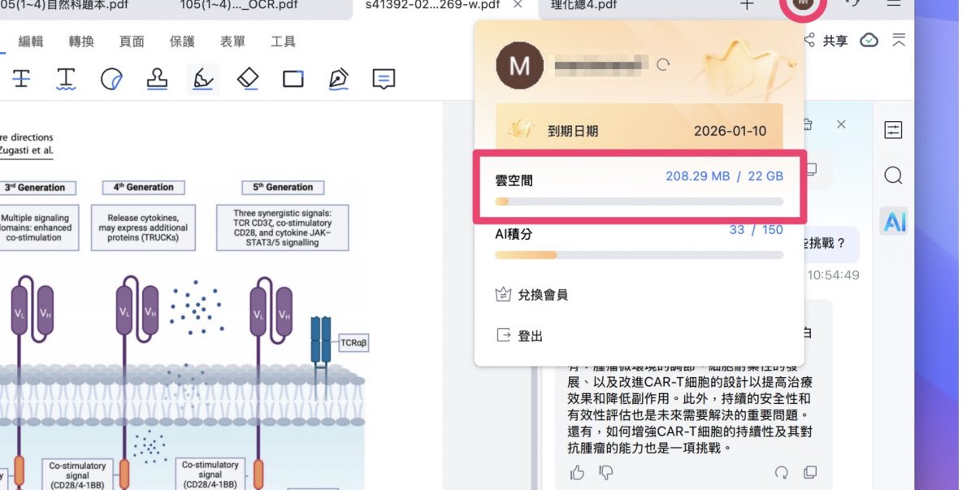The width and height of the screenshot is (980, 490).
Task: Select the stamp tool
Action: point(157,78)
